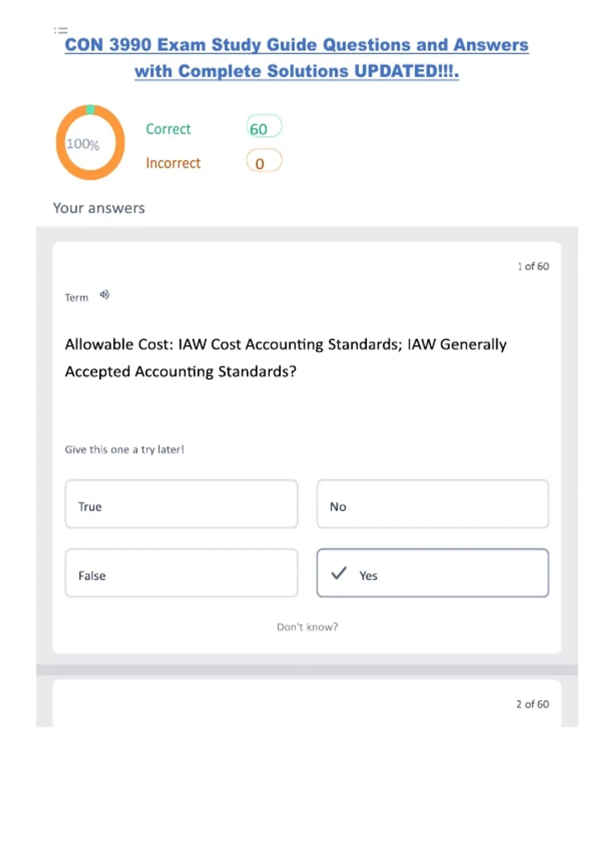This screenshot has height=868, width=613.
Task: Select the True answer option
Action: pos(181,504)
